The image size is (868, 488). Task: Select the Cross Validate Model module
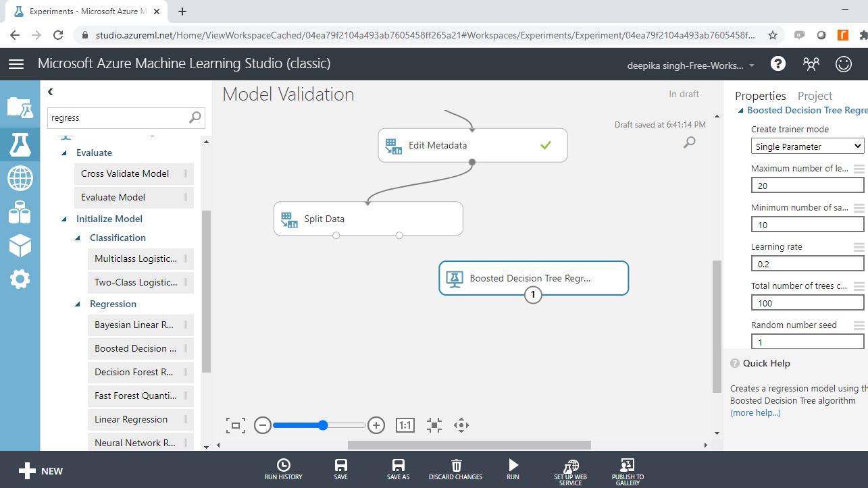click(134, 174)
